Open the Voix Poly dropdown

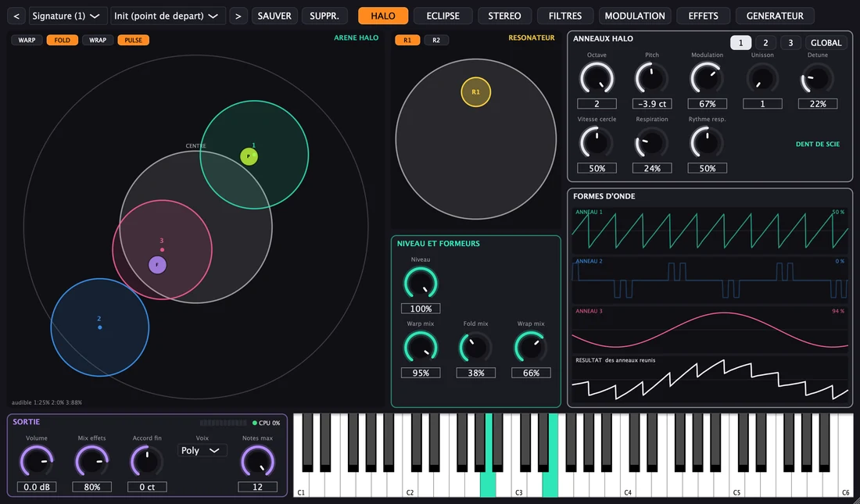202,450
